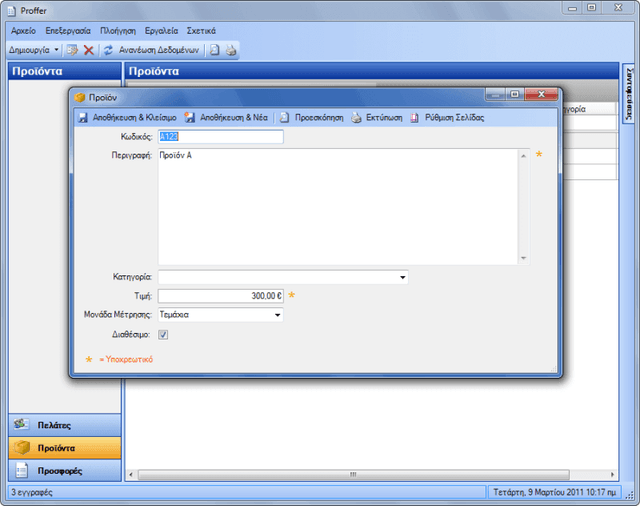
Task: Expand the Κατηγορία dropdown
Action: coord(402,277)
